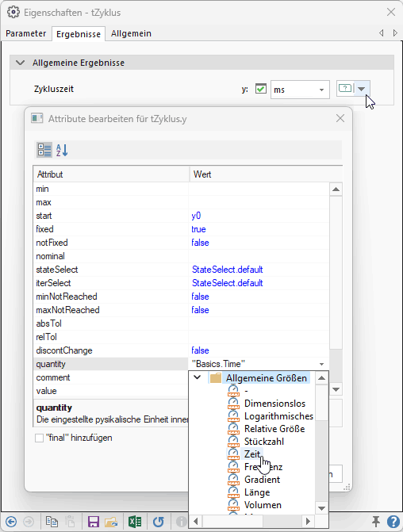Screen dimensions: 403x532
Task: Select the "-" entry in quantity list
Action: click(x=246, y=391)
